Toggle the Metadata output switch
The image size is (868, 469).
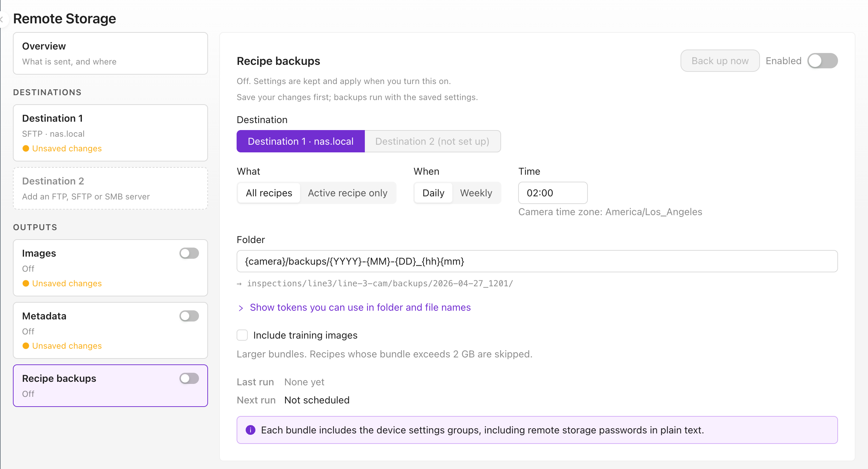click(189, 316)
